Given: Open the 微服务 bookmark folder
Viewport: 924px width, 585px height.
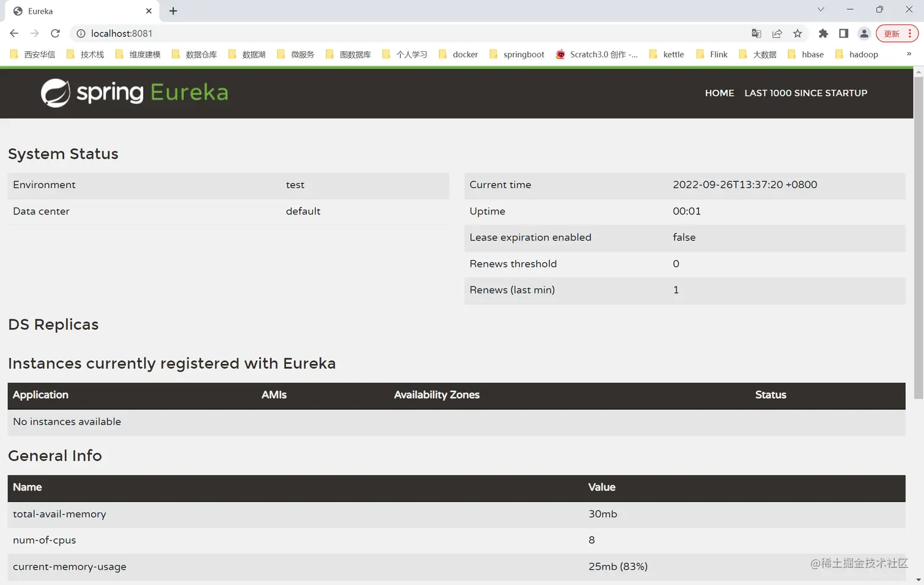Looking at the screenshot, I should click(x=296, y=54).
